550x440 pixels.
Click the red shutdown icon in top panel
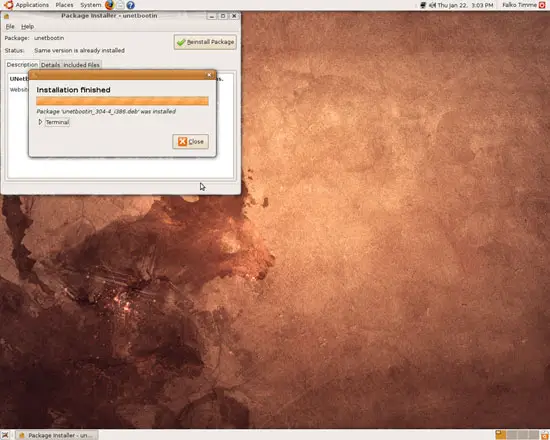(542, 5)
